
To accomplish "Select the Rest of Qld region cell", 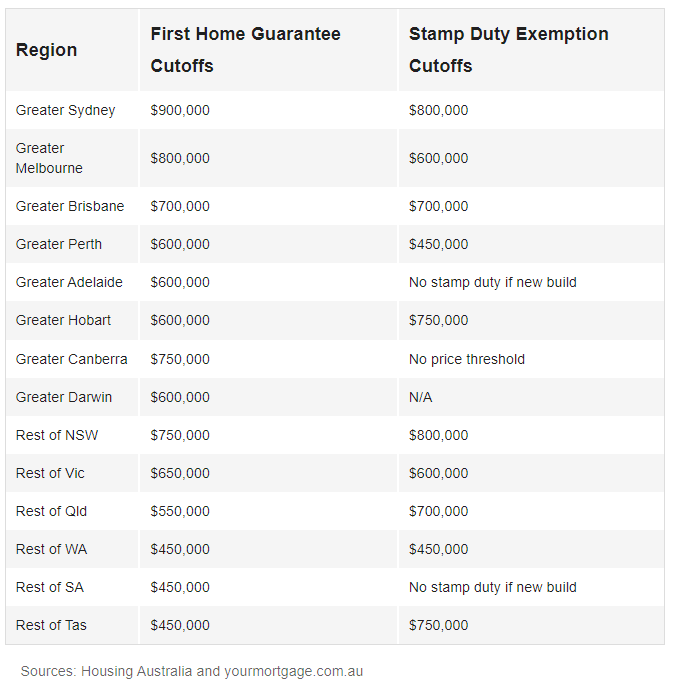I will coord(51,511).
